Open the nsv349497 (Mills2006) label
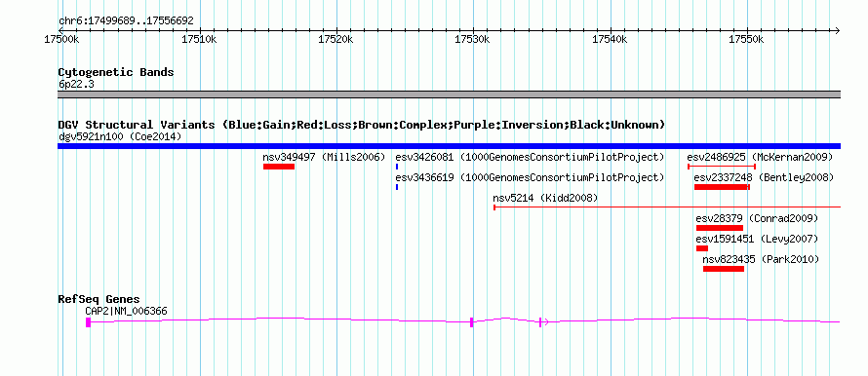 [324, 157]
